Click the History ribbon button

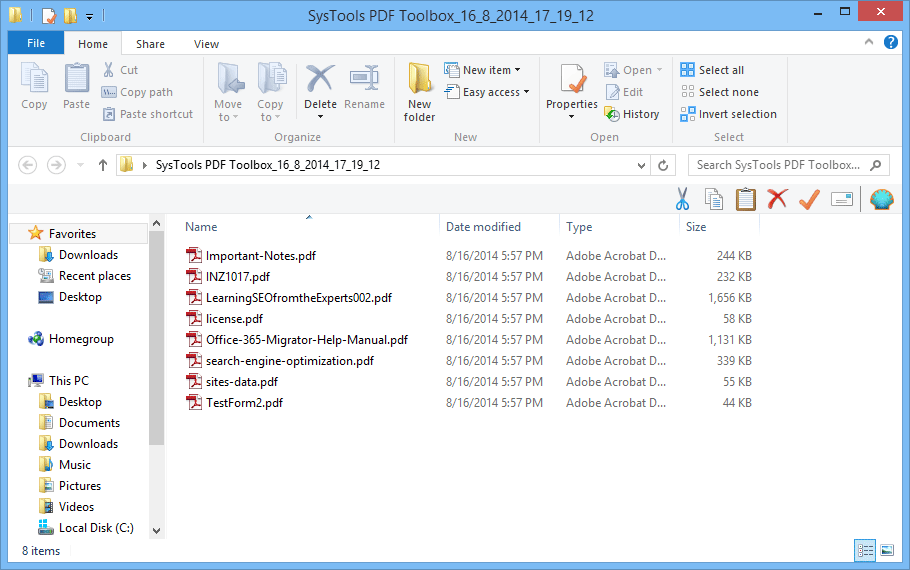[632, 114]
